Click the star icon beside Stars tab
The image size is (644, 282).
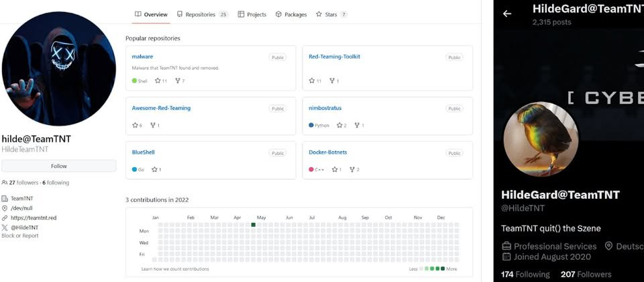click(x=319, y=14)
